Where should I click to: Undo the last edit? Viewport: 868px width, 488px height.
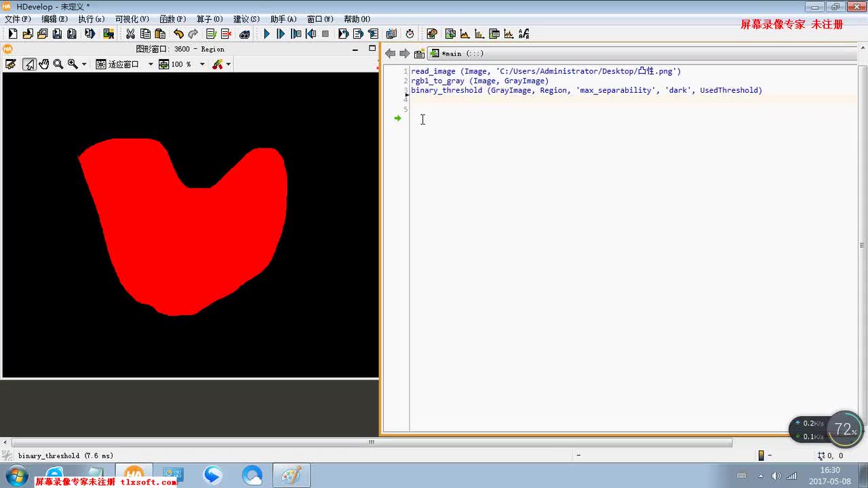178,34
